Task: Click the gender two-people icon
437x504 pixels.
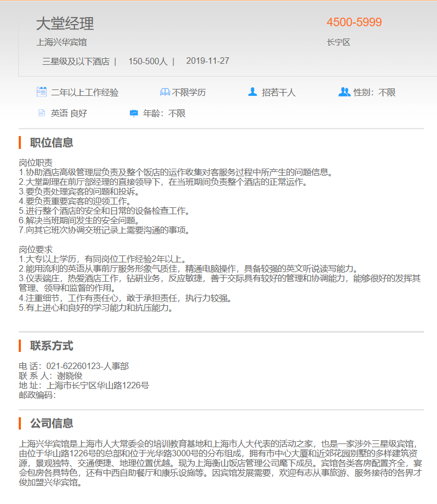Action: point(344,92)
